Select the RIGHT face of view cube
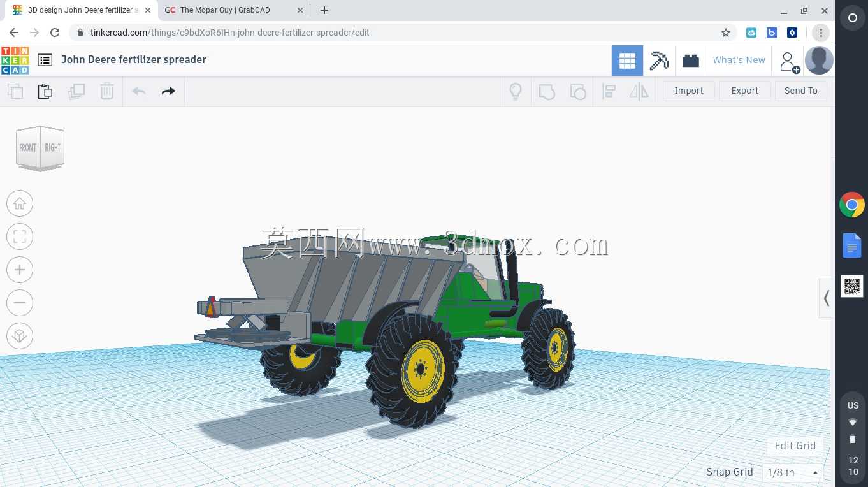This screenshot has height=487, width=868. (x=52, y=148)
